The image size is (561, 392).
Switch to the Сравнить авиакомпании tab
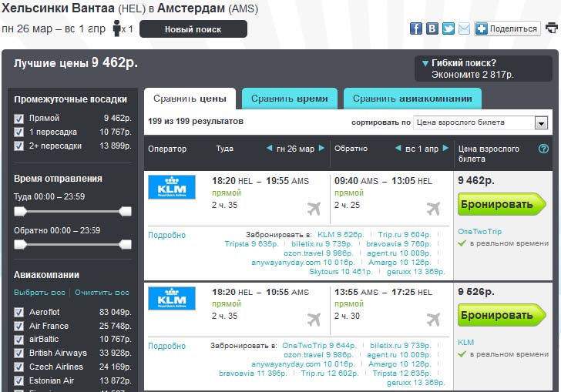[x=412, y=99]
